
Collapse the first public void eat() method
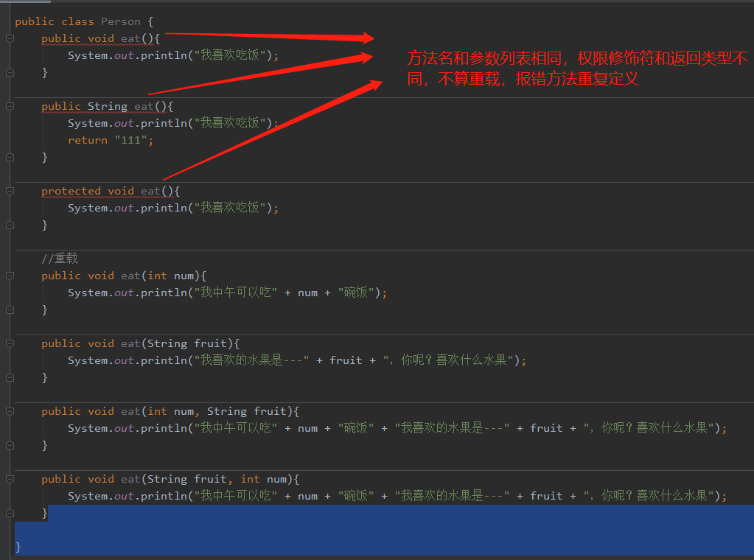pos(10,38)
